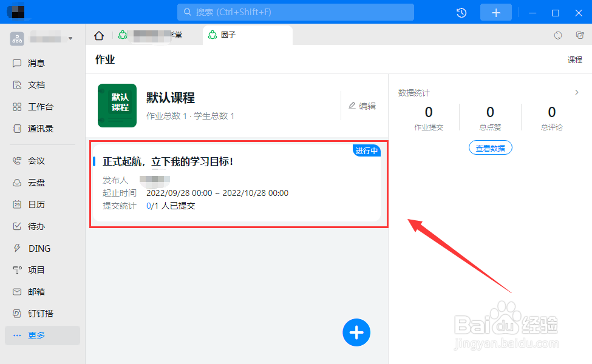592x364 pixels.
Task: Refresh the 圈子 page
Action: pyautogui.click(x=558, y=35)
